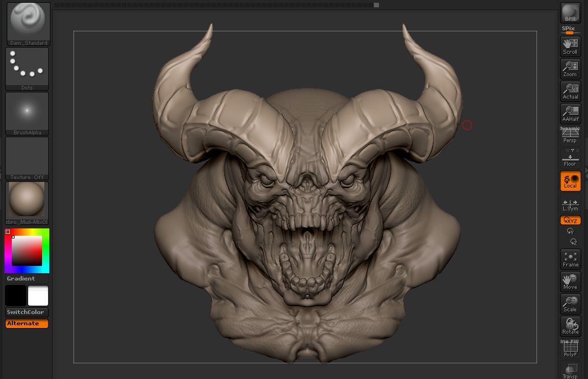Adjust the SPix slider
Viewport: 588px width, 379px height.
[571, 30]
